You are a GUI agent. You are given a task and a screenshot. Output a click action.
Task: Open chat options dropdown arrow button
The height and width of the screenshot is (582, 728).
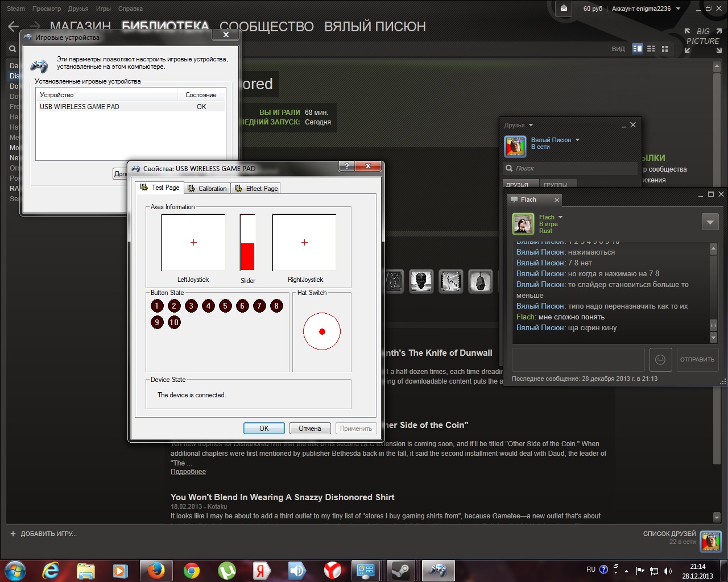pos(710,222)
